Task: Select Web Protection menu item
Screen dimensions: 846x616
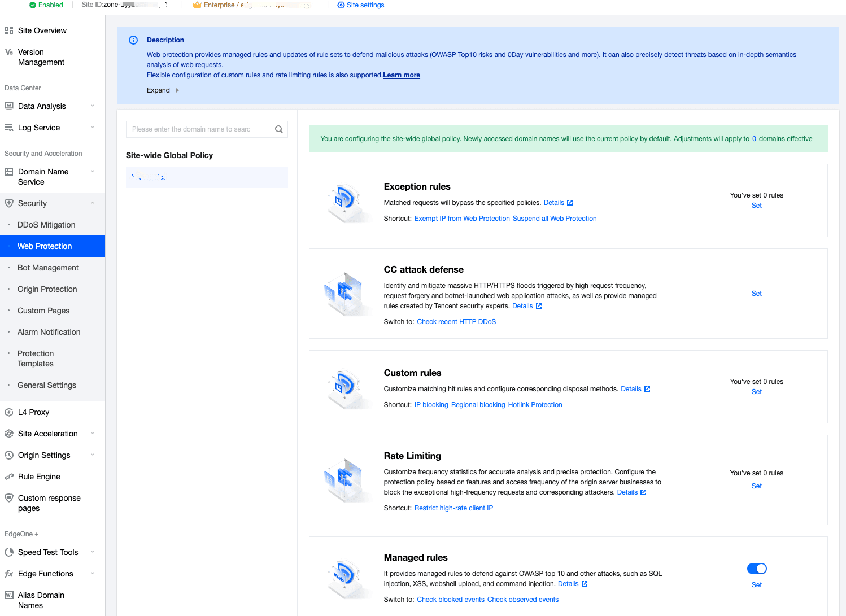Action: (53, 246)
